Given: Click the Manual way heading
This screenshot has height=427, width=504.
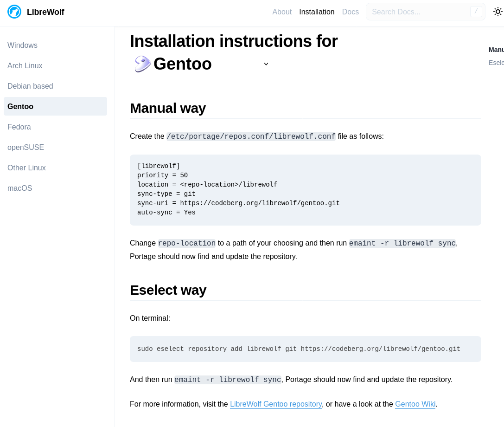Looking at the screenshot, I should pyautogui.click(x=168, y=108).
